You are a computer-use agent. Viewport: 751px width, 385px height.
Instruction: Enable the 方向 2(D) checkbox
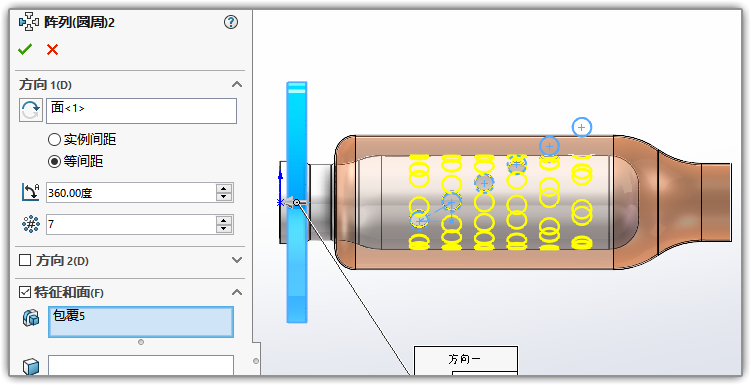pos(24,260)
